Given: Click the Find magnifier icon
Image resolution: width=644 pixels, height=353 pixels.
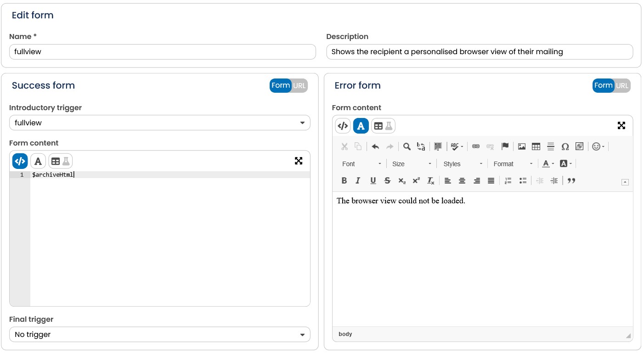Looking at the screenshot, I should click(x=407, y=146).
